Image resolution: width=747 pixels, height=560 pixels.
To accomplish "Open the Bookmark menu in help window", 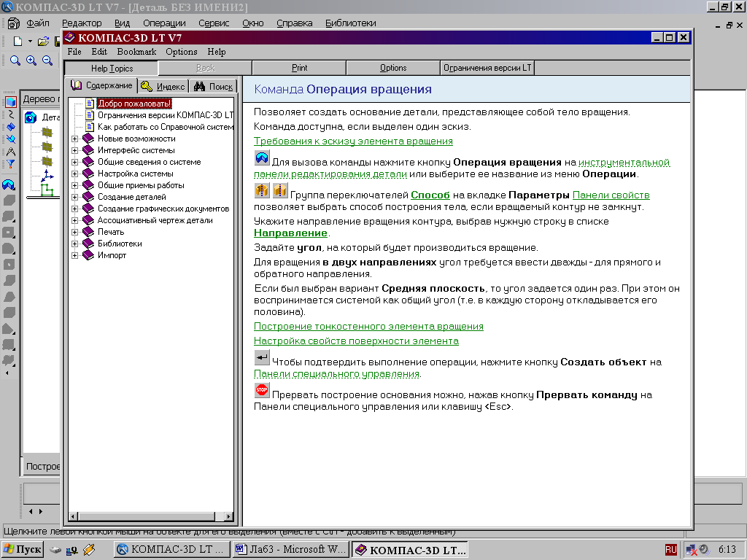I will click(x=136, y=52).
